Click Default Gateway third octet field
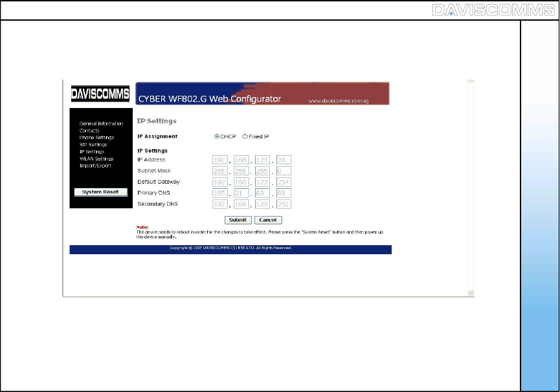This screenshot has width=560, height=392. click(x=262, y=182)
